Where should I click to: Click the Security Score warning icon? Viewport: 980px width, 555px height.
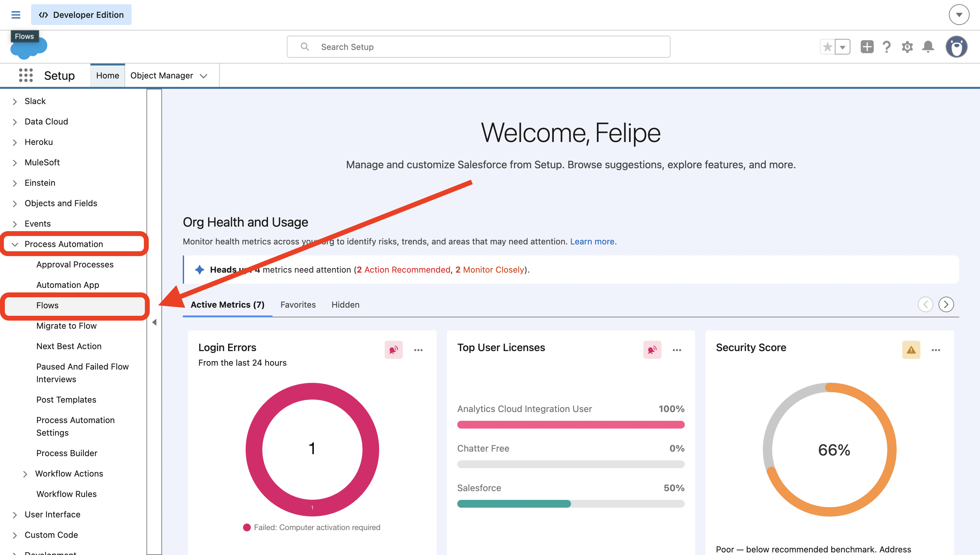[911, 349]
